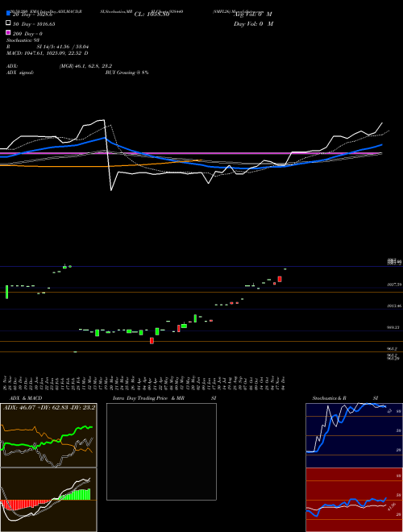Select the '200 Day = 0' legend text

[28, 34]
